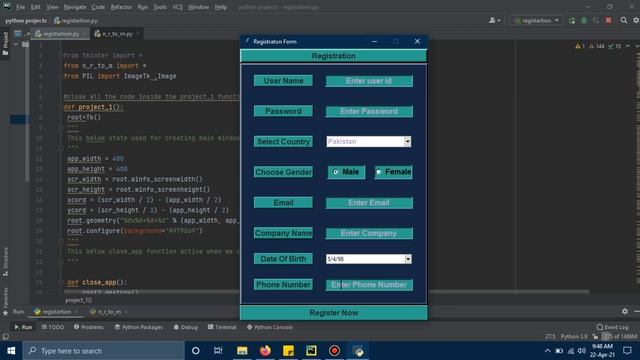This screenshot has height=360, width=640.
Task: Open Task View on taskbar
Action: pyautogui.click(x=218, y=351)
